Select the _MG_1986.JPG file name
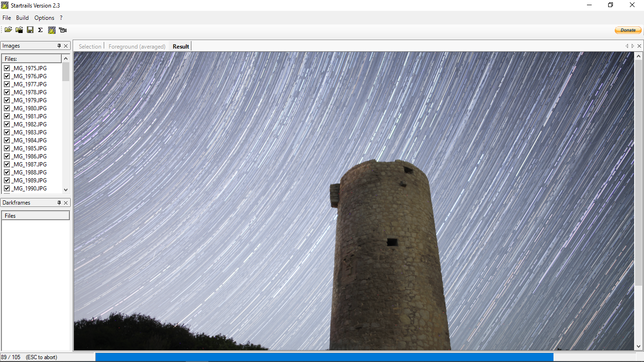The height and width of the screenshot is (362, 644). 29,156
